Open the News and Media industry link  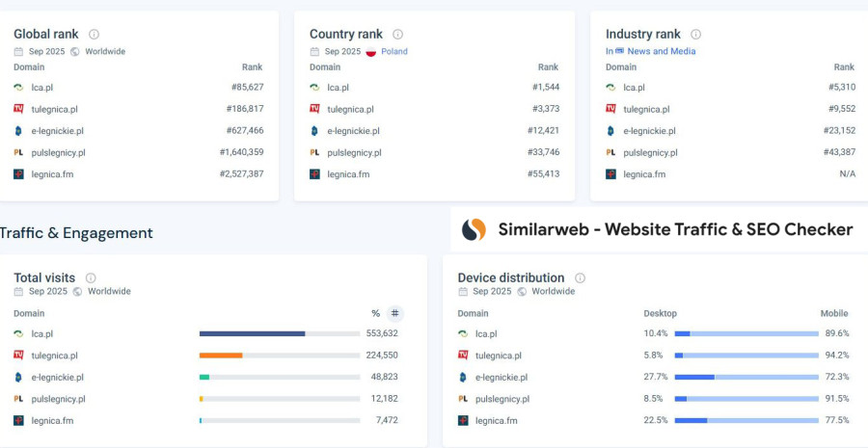click(x=661, y=52)
